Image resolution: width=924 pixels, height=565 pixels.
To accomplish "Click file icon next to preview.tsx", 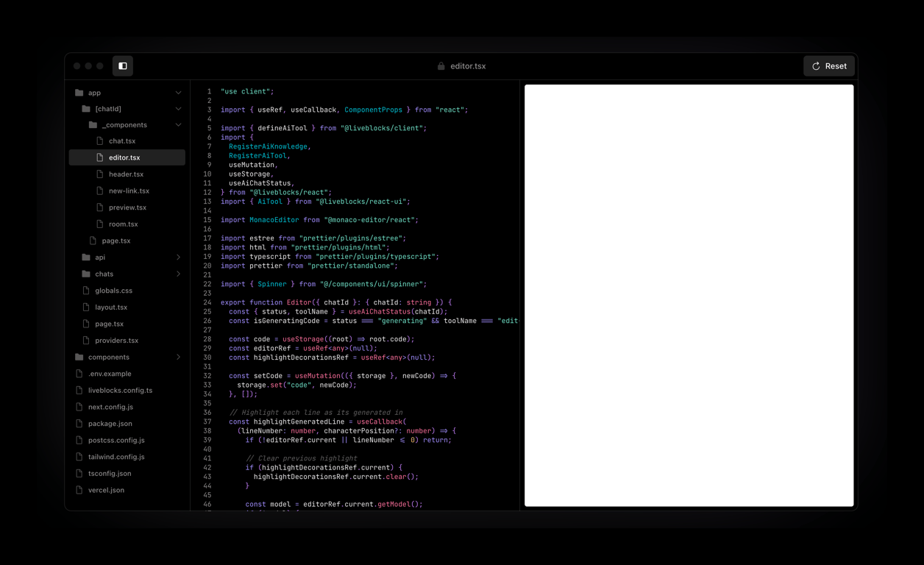I will point(100,207).
